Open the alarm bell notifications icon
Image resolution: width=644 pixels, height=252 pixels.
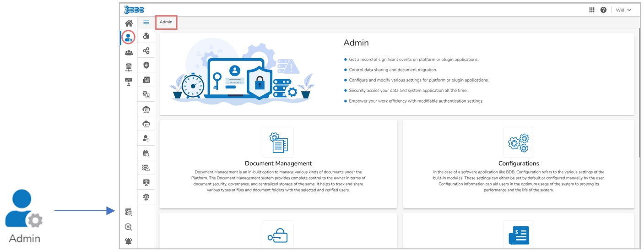tap(129, 241)
